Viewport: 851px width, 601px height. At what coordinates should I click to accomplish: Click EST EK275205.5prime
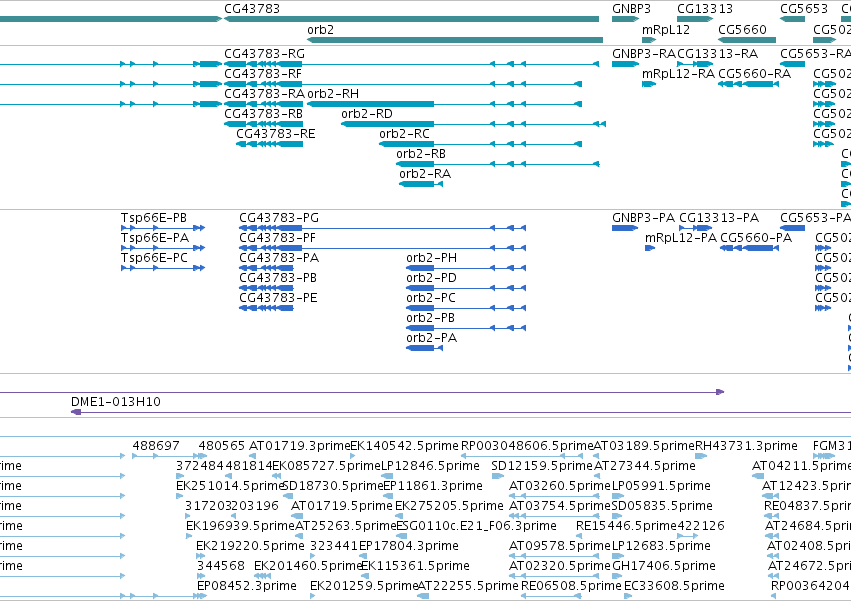pyautogui.click(x=449, y=506)
